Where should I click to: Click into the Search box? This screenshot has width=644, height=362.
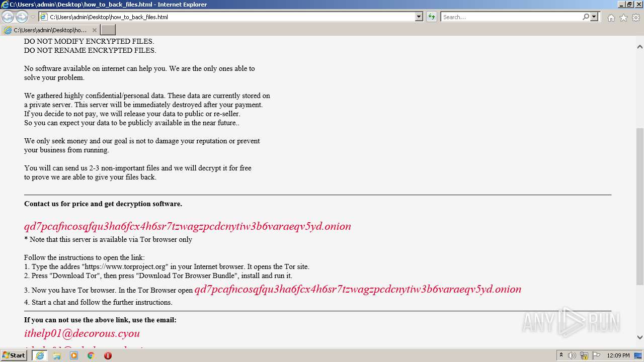(511, 17)
